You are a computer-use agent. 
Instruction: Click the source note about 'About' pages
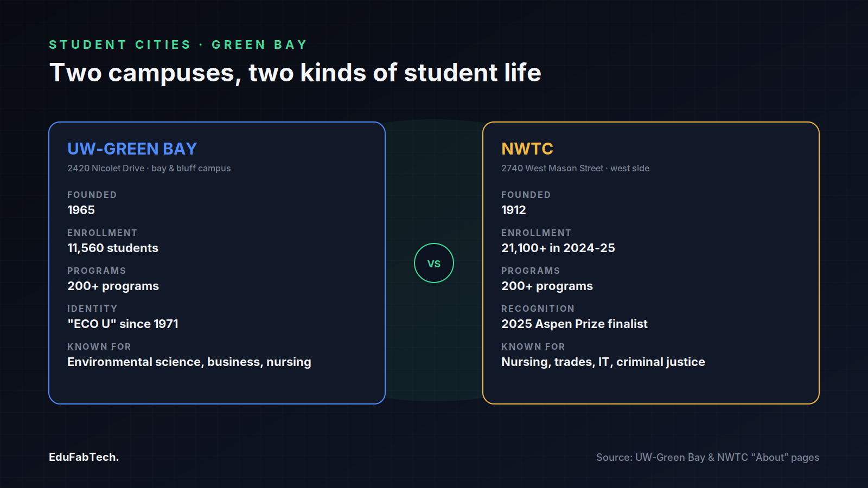pyautogui.click(x=707, y=457)
